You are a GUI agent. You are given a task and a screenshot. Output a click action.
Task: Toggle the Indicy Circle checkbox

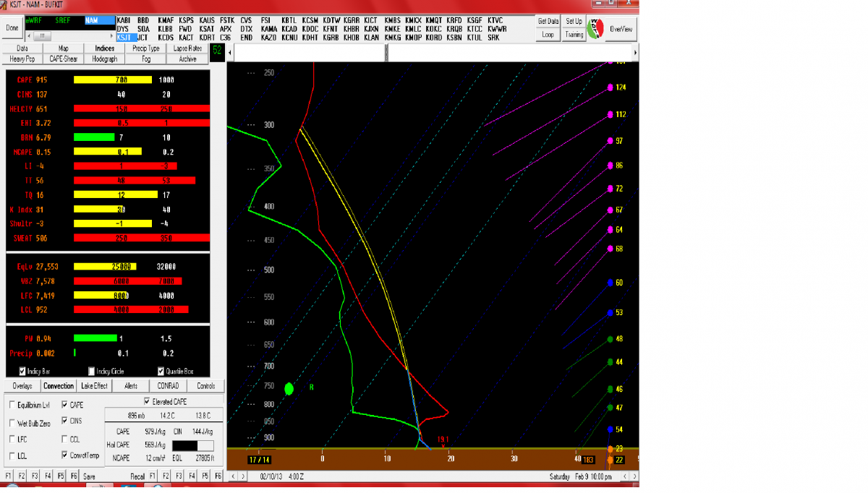click(90, 372)
